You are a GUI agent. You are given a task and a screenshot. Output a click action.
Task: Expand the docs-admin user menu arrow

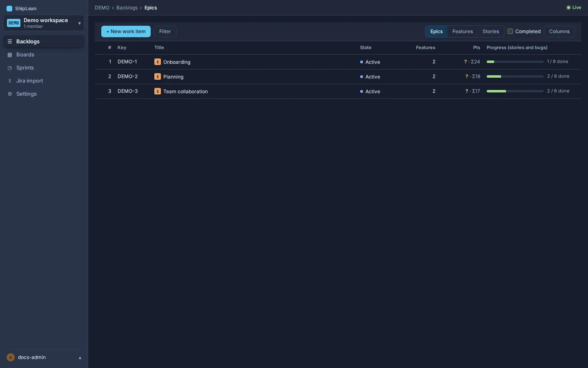pos(80,358)
